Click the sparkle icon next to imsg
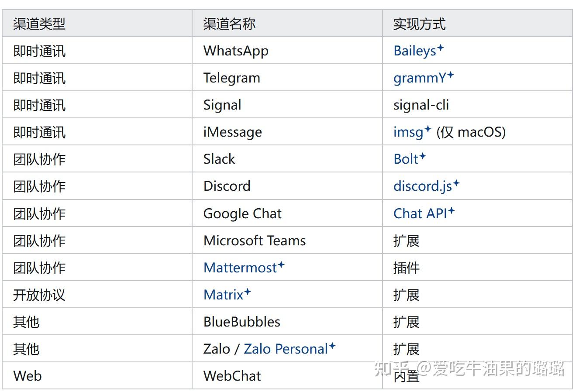This screenshot has width=579, height=392. (428, 129)
